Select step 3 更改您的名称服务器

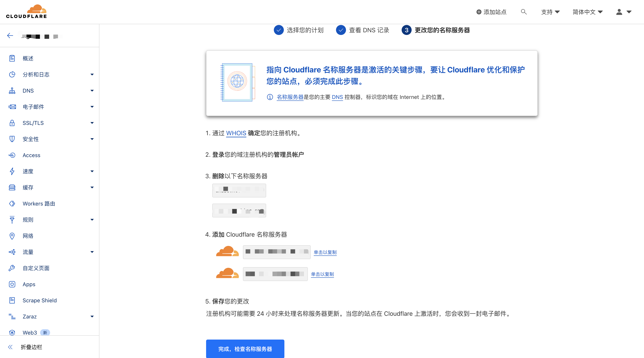(436, 30)
